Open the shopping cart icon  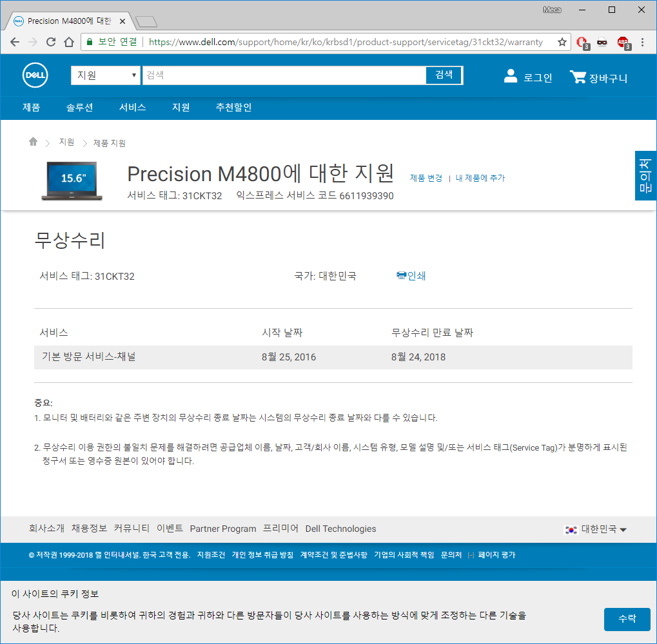click(x=578, y=76)
